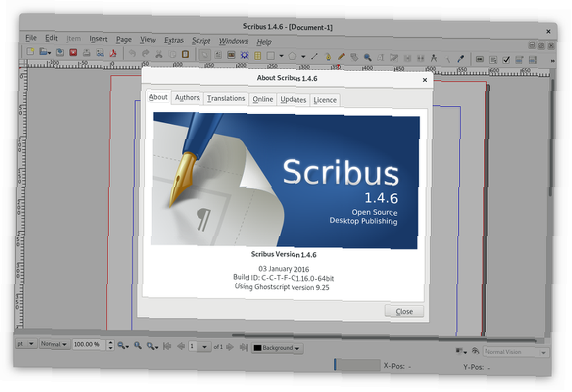Click the Paste clipboard icon

click(x=186, y=54)
